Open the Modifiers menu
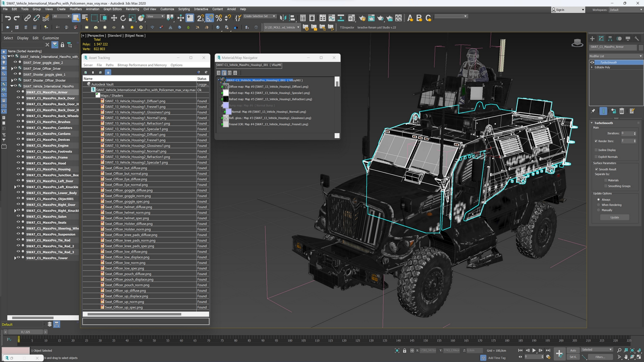 point(75,9)
